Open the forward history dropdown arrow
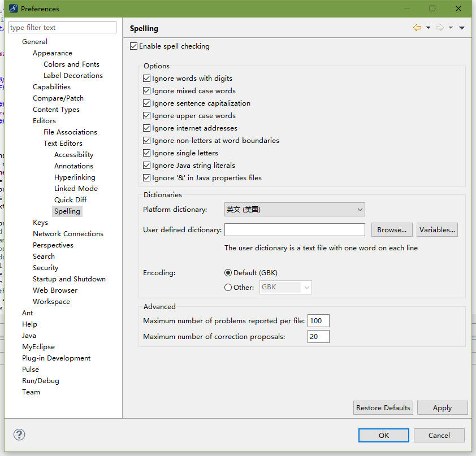The image size is (476, 456). coord(451,28)
